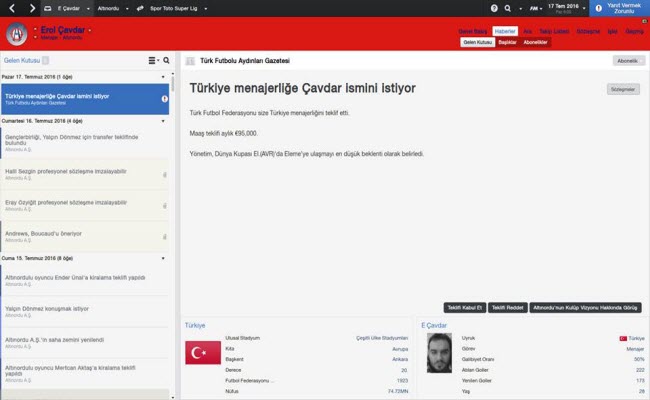Switch to the Haberler tab
The width and height of the screenshot is (650, 400).
(505, 31)
